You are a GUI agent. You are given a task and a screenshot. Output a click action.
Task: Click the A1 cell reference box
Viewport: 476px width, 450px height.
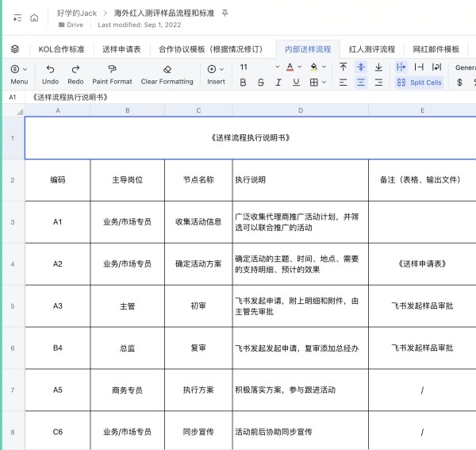tap(13, 97)
